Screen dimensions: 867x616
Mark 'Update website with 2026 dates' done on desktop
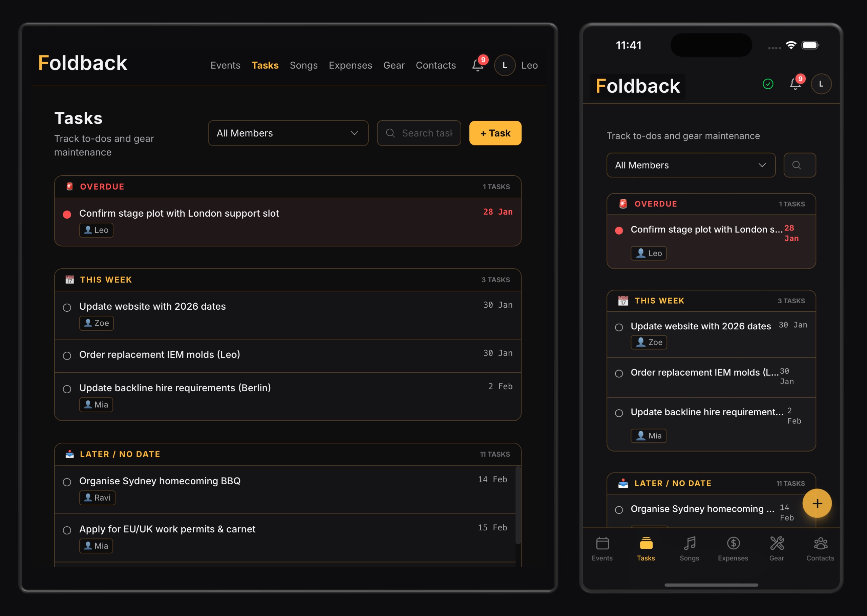[67, 308]
